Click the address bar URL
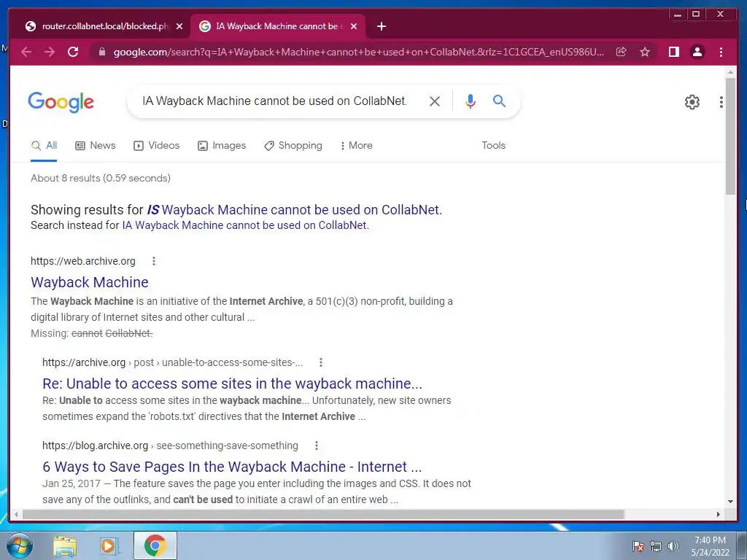This screenshot has width=747, height=560. (358, 52)
